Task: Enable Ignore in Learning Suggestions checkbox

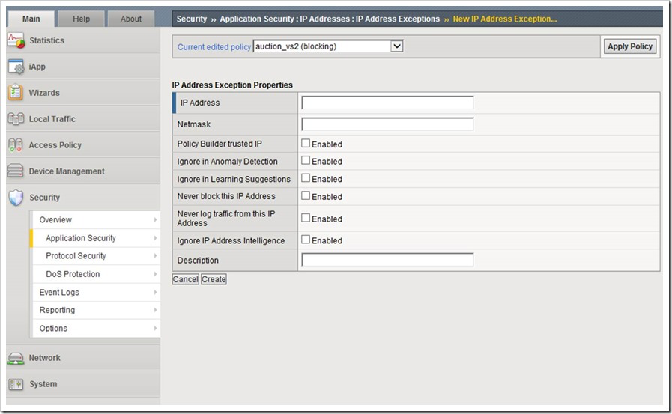Action: click(x=306, y=178)
